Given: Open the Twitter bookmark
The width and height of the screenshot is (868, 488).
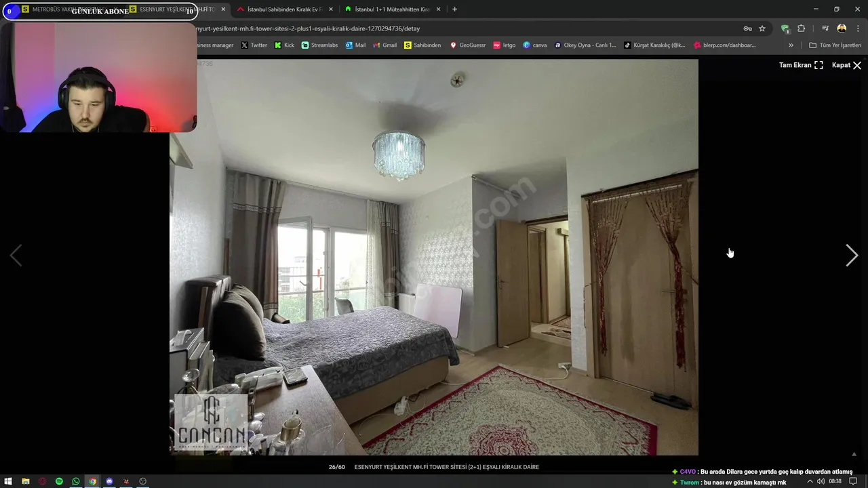Looking at the screenshot, I should click(x=254, y=45).
